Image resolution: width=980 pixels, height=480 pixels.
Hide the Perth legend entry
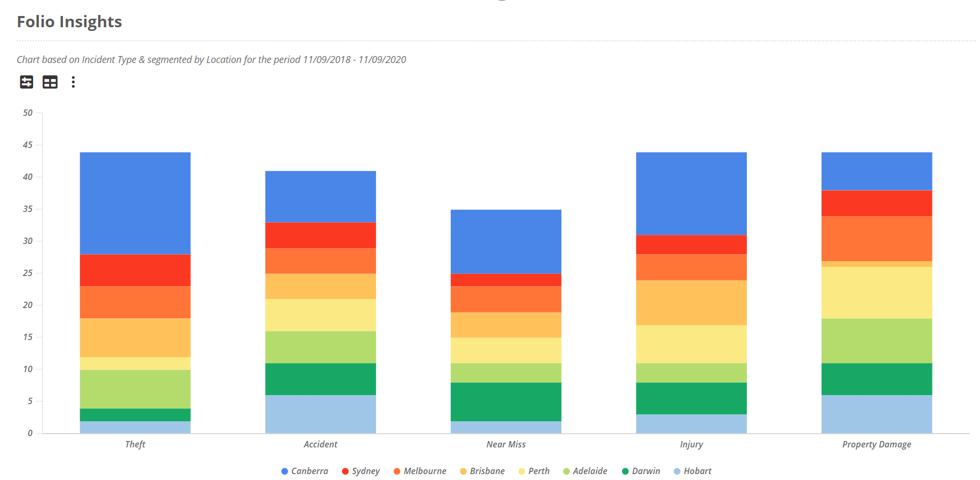(534, 471)
